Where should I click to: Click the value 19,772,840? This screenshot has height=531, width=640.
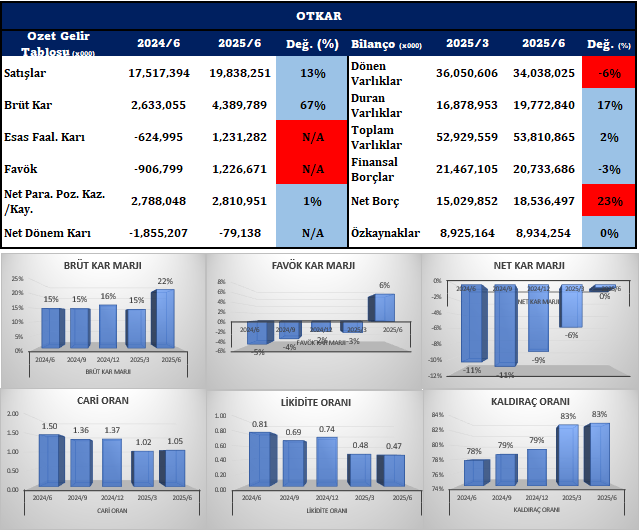[544, 105]
